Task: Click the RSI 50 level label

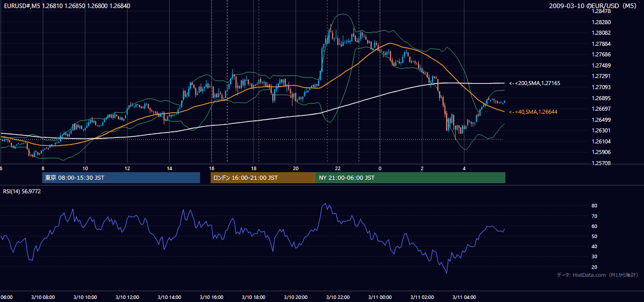Action: pos(594,236)
